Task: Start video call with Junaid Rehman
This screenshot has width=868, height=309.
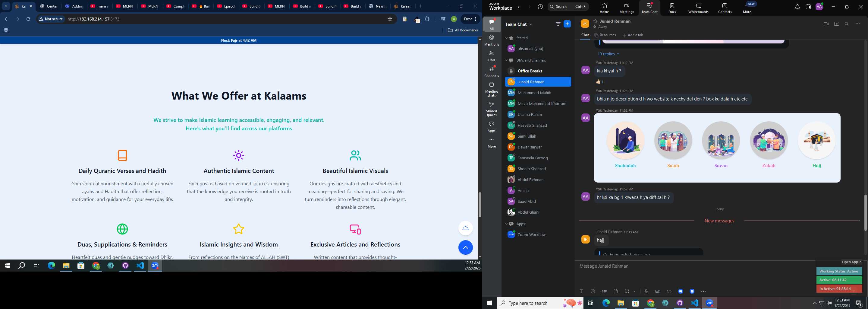Action: click(826, 24)
